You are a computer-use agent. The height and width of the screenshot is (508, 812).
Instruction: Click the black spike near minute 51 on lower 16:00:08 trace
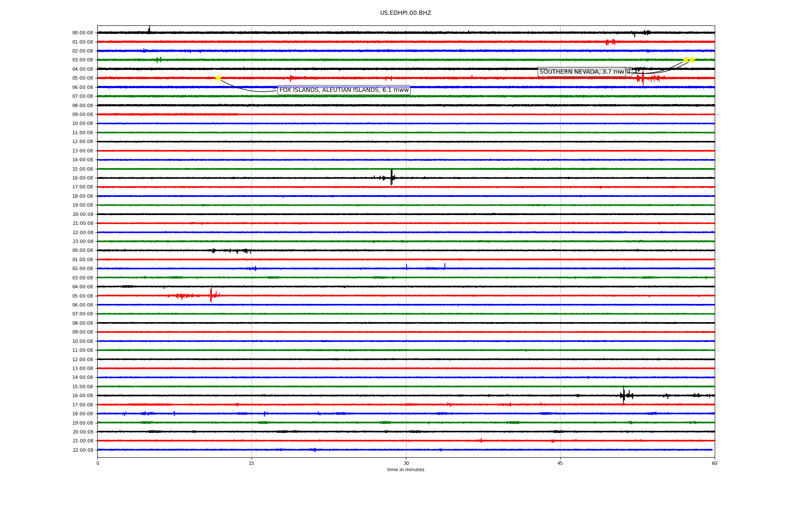pos(623,395)
